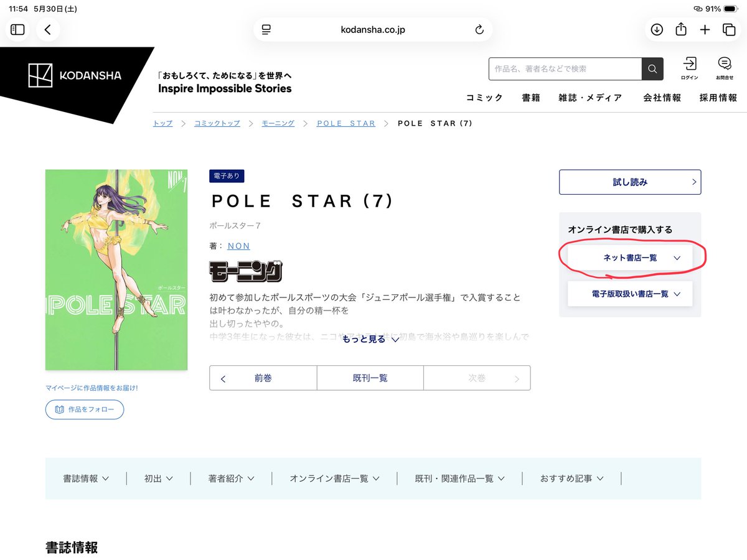The height and width of the screenshot is (560, 747).
Task: Click the 試し読み button
Action: coord(630,182)
